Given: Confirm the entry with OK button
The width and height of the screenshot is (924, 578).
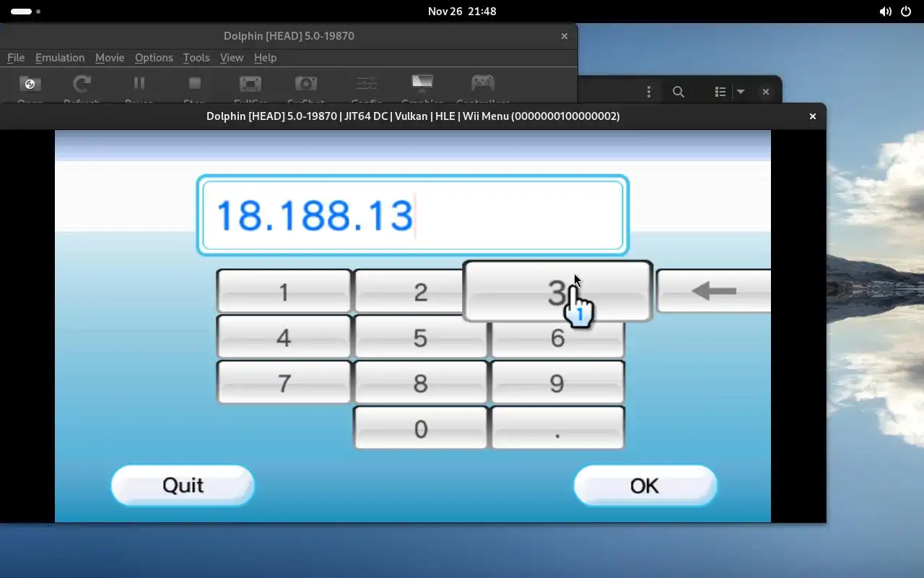Looking at the screenshot, I should coord(645,485).
